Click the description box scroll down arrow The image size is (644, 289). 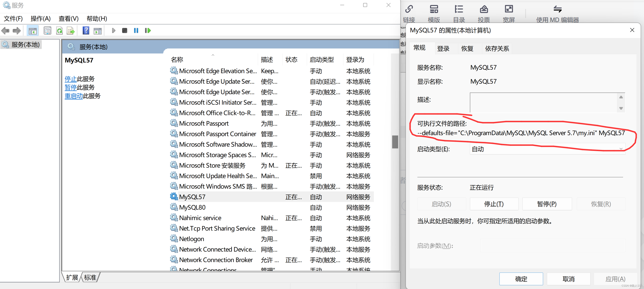(x=621, y=108)
